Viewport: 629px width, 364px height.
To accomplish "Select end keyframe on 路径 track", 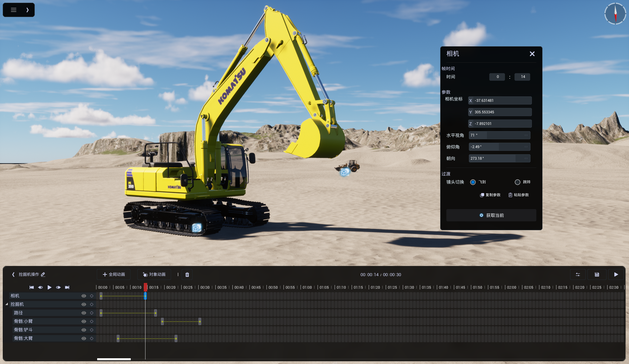I will point(155,313).
